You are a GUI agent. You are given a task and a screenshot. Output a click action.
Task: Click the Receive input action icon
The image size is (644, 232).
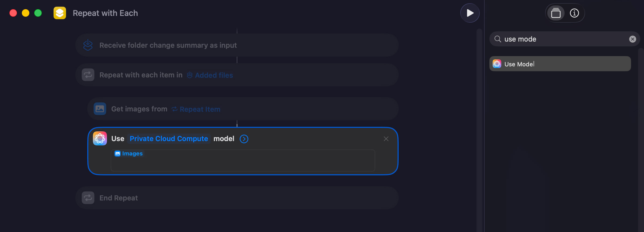pyautogui.click(x=88, y=45)
